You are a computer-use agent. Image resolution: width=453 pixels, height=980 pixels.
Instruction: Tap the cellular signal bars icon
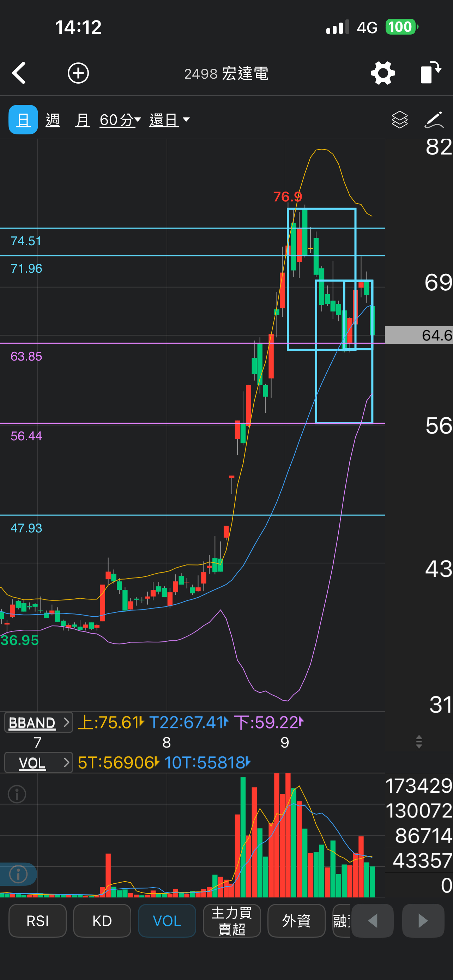[337, 27]
